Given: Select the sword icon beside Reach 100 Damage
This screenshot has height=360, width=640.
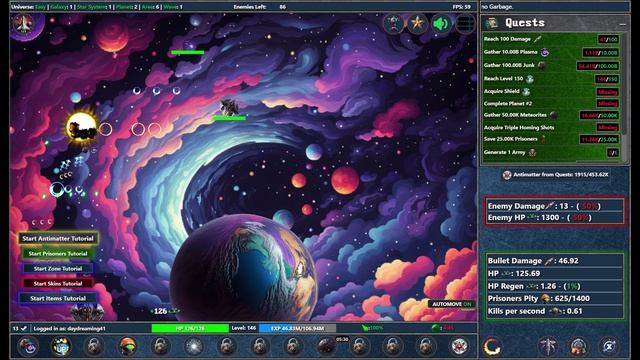Looking at the screenshot, I should [x=538, y=39].
